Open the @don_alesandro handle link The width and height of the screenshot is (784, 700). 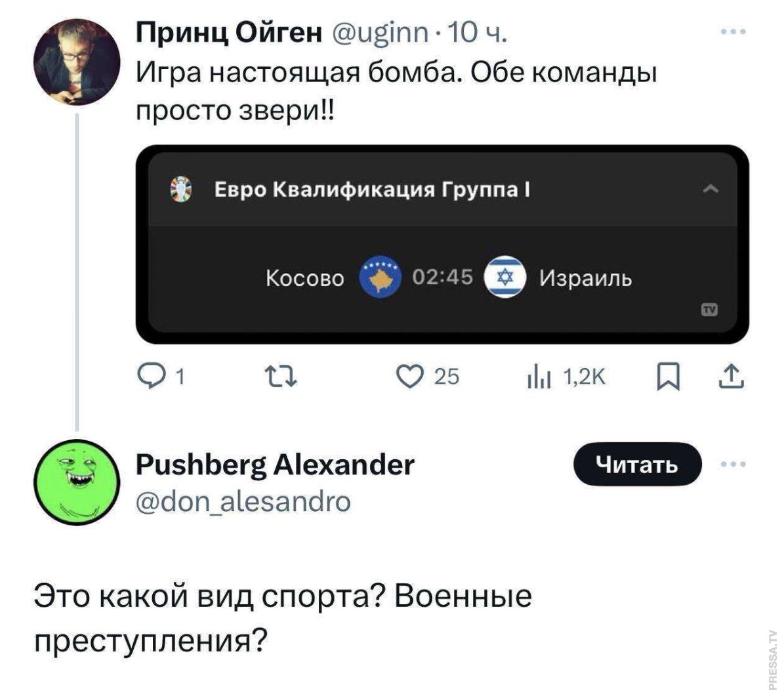pos(243,502)
